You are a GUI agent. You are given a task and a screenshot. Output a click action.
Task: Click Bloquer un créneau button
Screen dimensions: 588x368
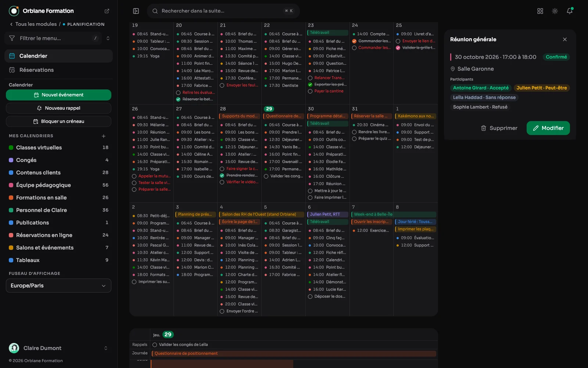[x=58, y=121]
